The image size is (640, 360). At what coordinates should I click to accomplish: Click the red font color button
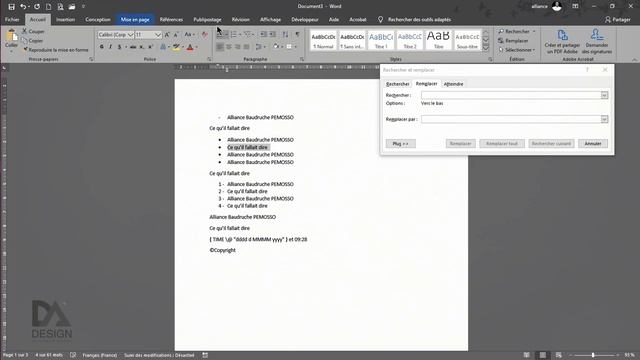pyautogui.click(x=190, y=47)
